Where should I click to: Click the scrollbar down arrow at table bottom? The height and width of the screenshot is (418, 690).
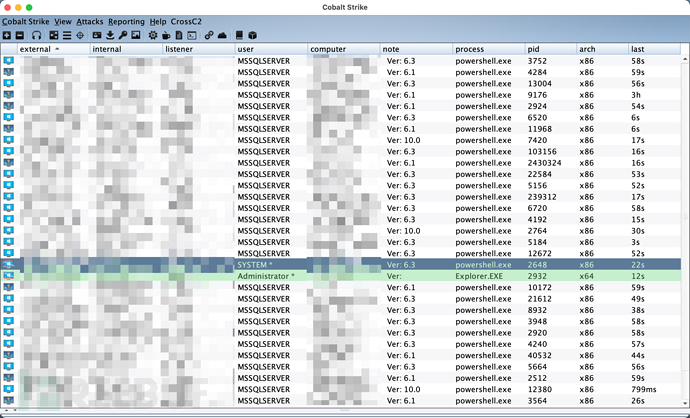(x=685, y=403)
